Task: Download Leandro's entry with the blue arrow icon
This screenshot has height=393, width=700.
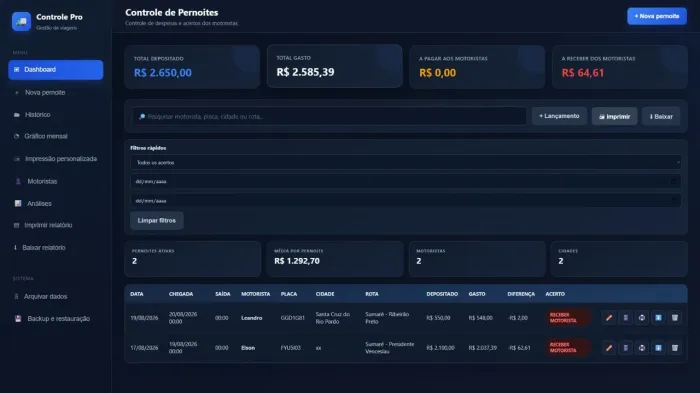Action: [658, 318]
